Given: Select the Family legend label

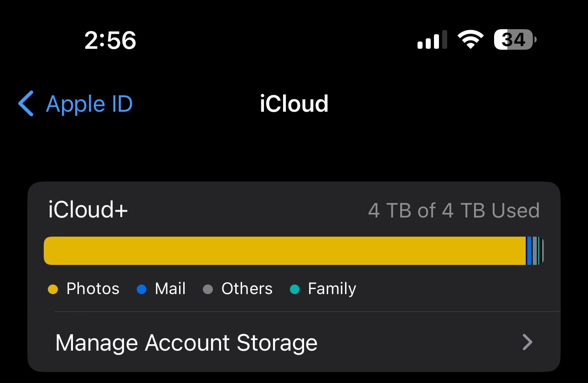Looking at the screenshot, I should point(332,289).
